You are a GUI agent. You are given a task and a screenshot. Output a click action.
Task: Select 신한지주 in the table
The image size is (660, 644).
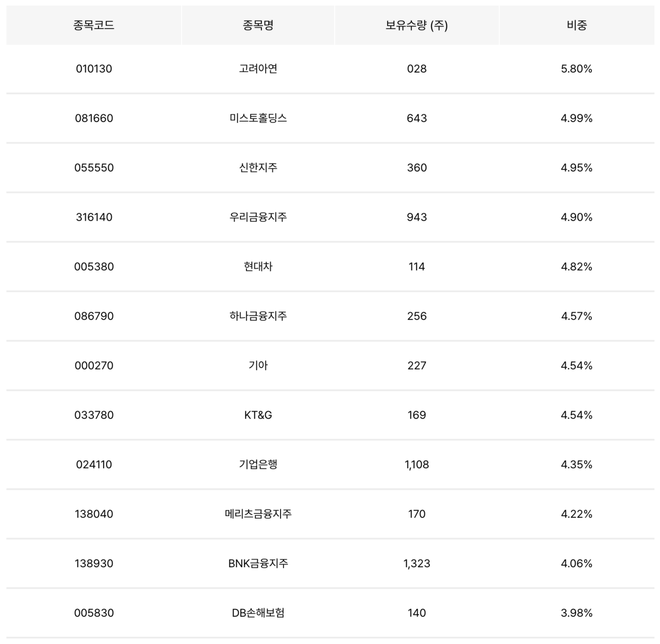click(x=258, y=168)
